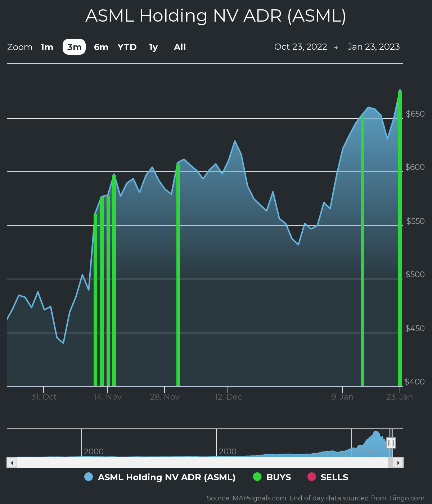This screenshot has width=432, height=504.
Task: Click the navigator horizontal scrollbar track
Action: [202, 463]
